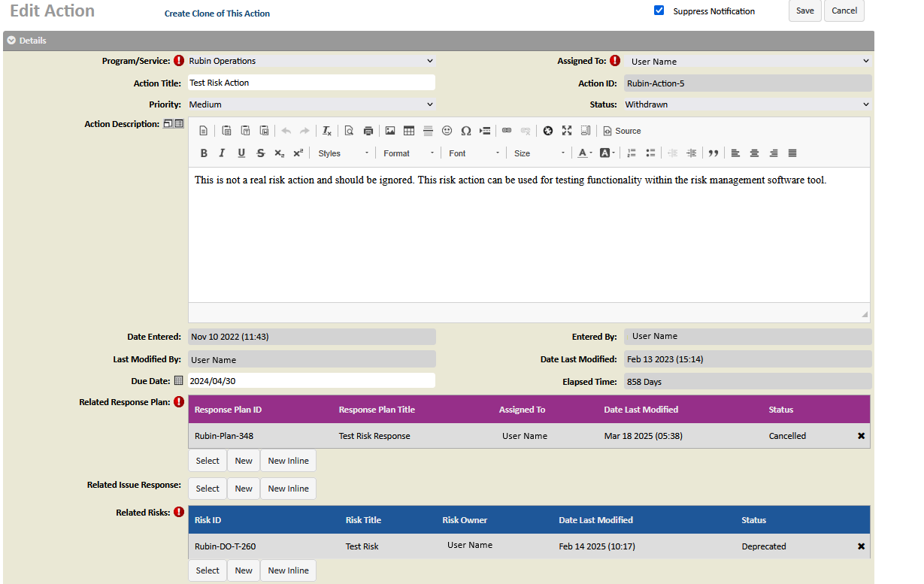The height and width of the screenshot is (584, 924).
Task: Click the Save button
Action: pyautogui.click(x=804, y=11)
